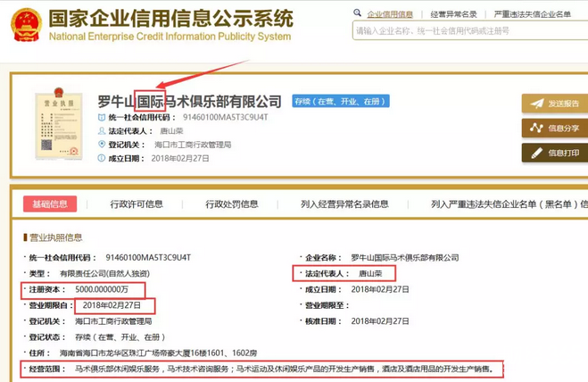Image resolution: width=588 pixels, height=382 pixels.
Task: Switch to the 基础信息 tab
Action: pos(50,203)
